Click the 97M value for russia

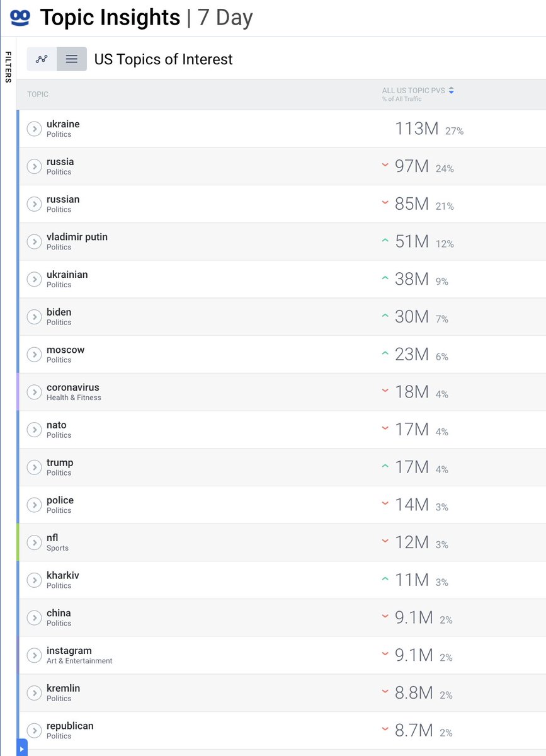pyautogui.click(x=412, y=166)
